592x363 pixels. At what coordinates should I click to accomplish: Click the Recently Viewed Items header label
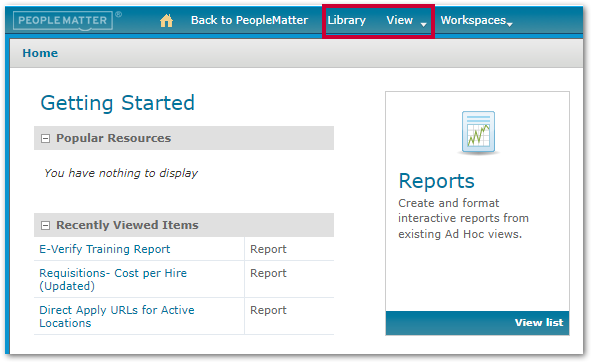tap(127, 225)
